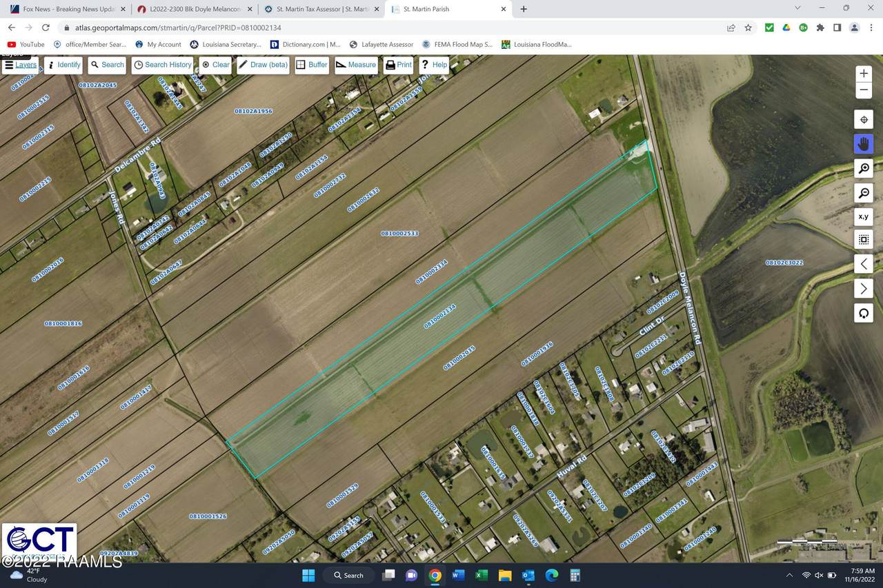This screenshot has width=883, height=588.
Task: Open the Windows Start menu
Action: point(308,575)
